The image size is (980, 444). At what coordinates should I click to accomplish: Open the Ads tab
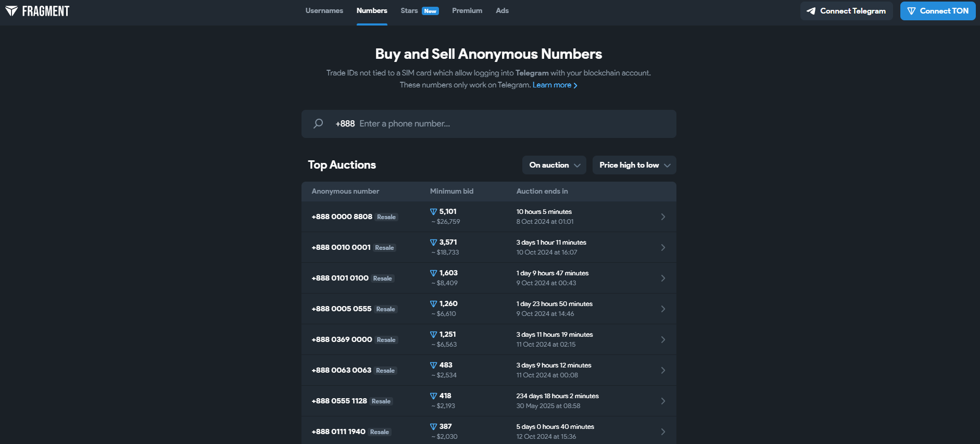pos(502,11)
